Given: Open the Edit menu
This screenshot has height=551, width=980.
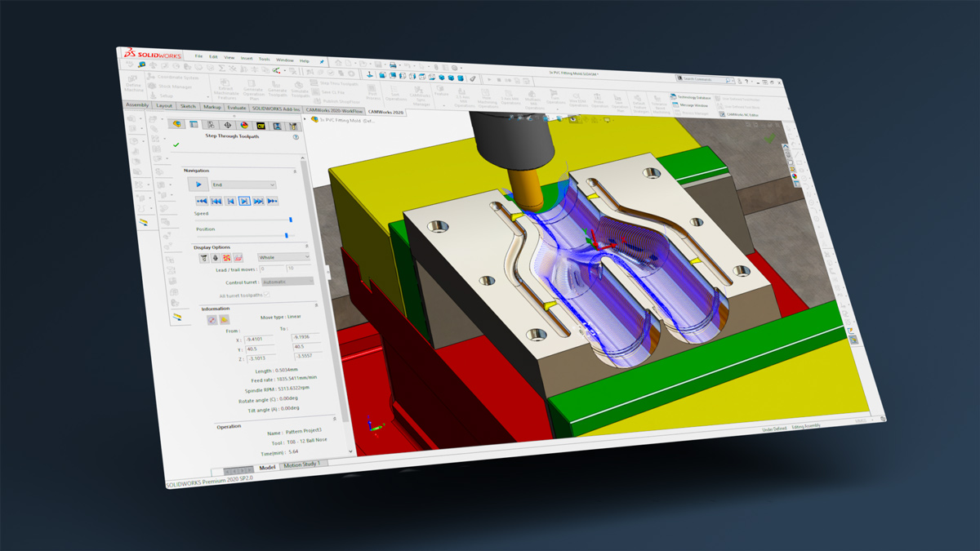Looking at the screenshot, I should click(x=213, y=57).
